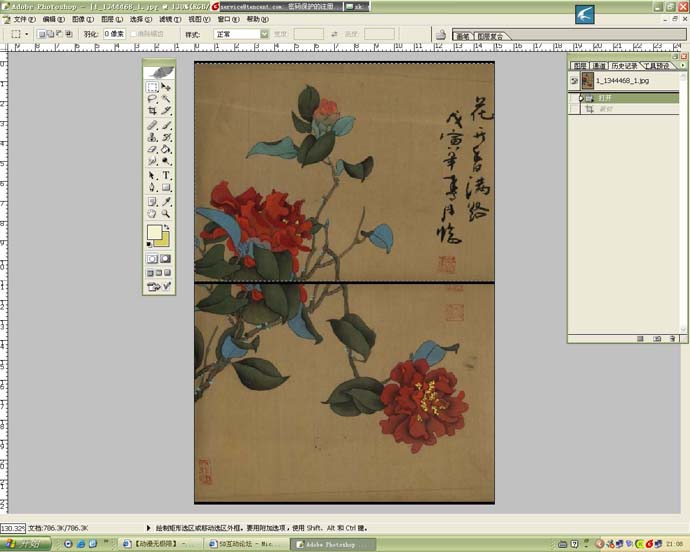
Task: Click the History panel menu arrow
Action: [683, 65]
